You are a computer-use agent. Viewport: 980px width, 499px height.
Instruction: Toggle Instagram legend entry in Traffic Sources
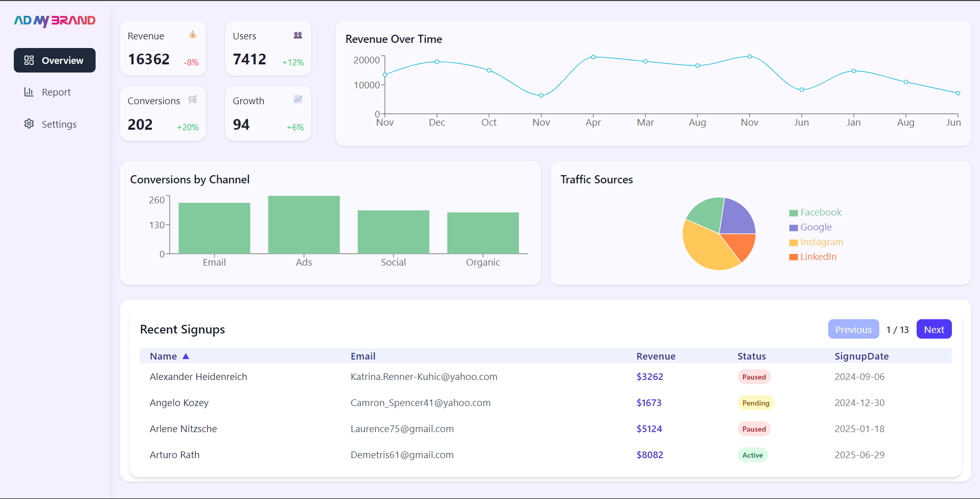tap(816, 242)
